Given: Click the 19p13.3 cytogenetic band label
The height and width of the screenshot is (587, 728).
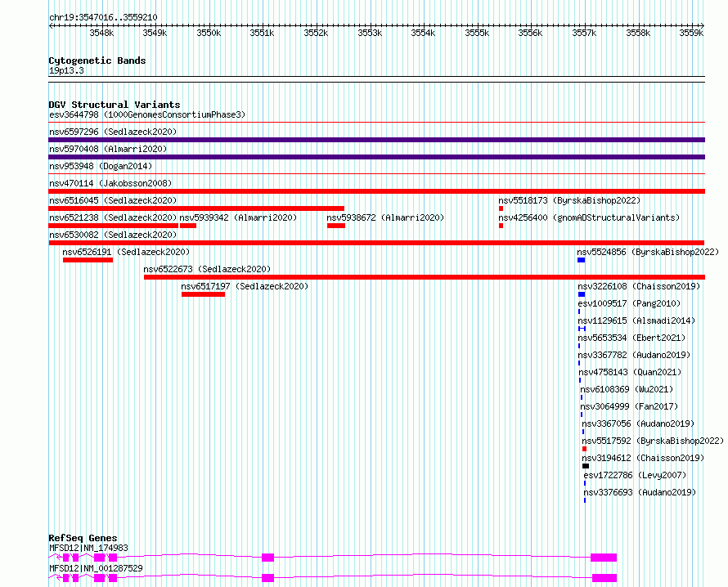Looking at the screenshot, I should click(66, 70).
